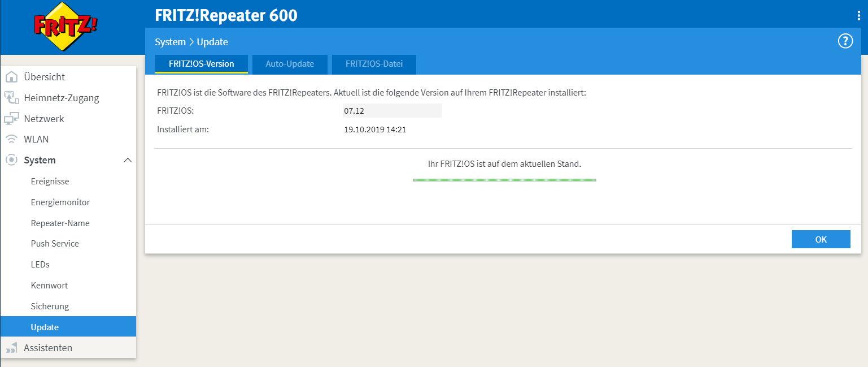
Task: Select the Update sidebar entry
Action: [x=68, y=327]
